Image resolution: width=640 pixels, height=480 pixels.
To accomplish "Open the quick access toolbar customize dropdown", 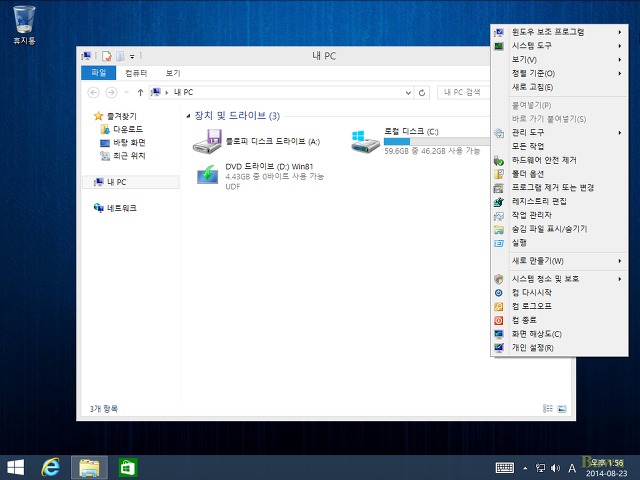I will click(x=132, y=56).
